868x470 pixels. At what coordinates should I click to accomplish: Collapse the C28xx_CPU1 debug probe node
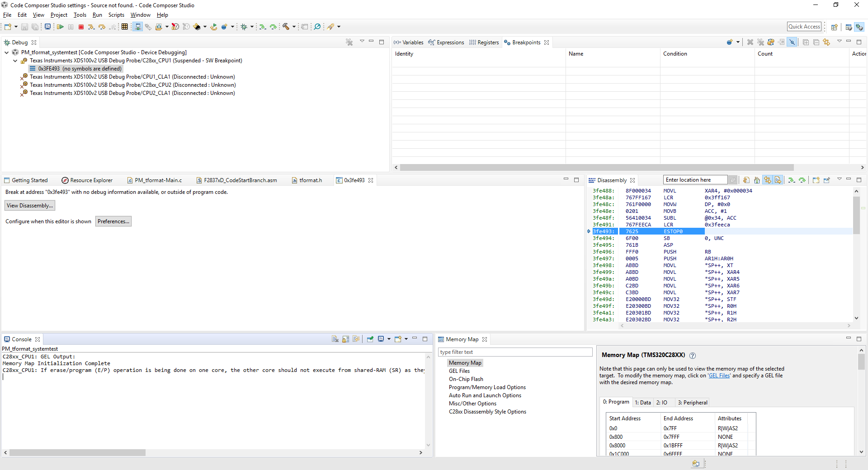[15, 61]
